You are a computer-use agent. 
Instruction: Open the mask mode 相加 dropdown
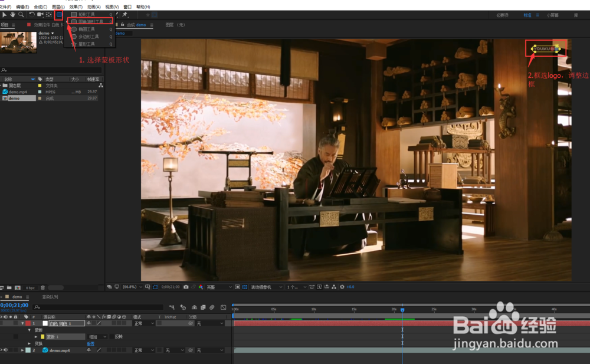click(97, 336)
